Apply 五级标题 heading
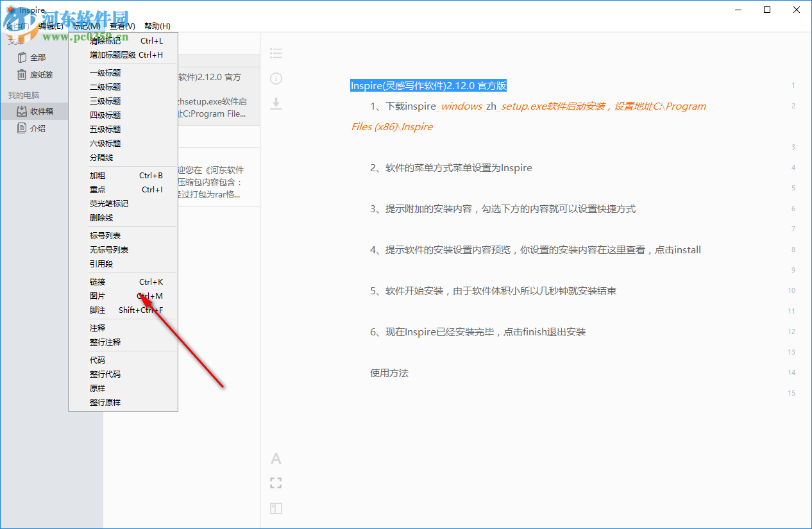The height and width of the screenshot is (529, 812). [123, 130]
